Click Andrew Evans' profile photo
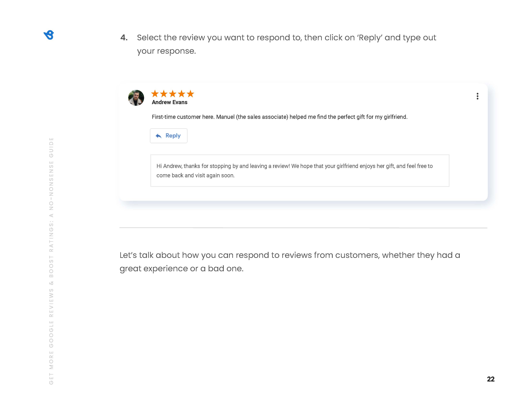532x411 pixels. (136, 98)
